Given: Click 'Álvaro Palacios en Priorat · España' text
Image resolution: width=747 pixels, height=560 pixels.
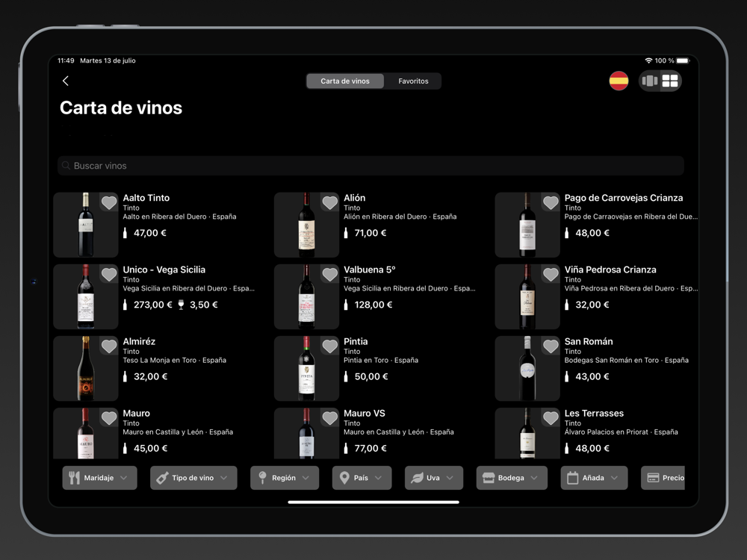Looking at the screenshot, I should 622,432.
